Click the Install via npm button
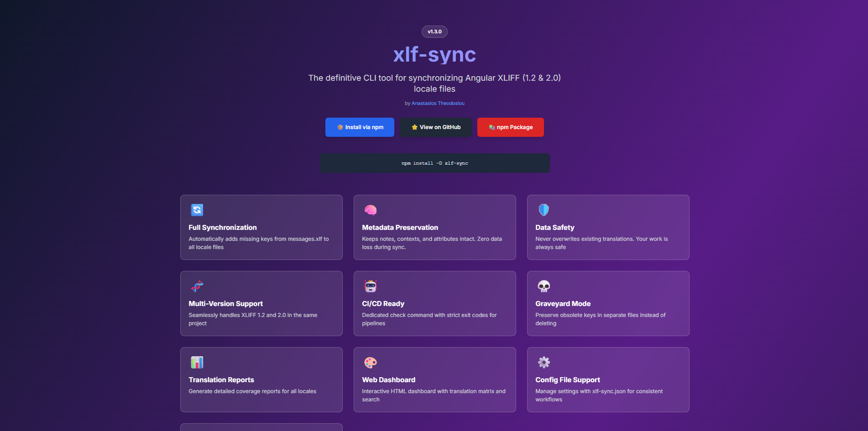The image size is (868, 431). [360, 127]
